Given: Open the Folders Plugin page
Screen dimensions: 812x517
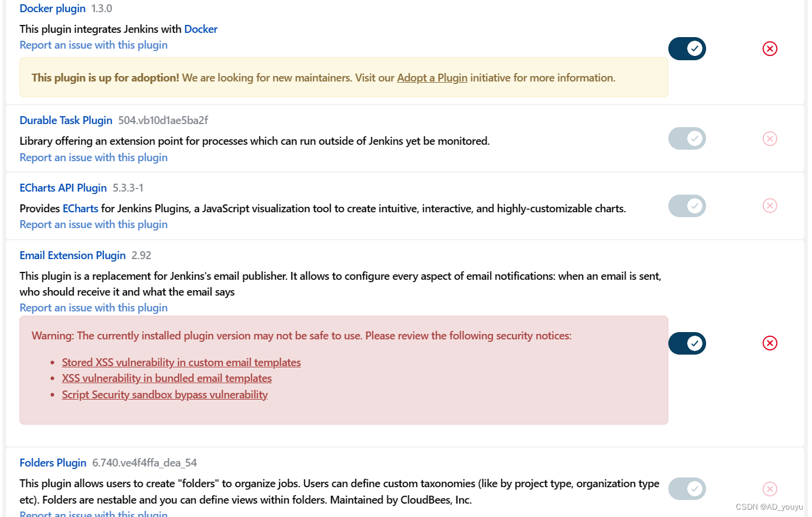Looking at the screenshot, I should click(53, 463).
